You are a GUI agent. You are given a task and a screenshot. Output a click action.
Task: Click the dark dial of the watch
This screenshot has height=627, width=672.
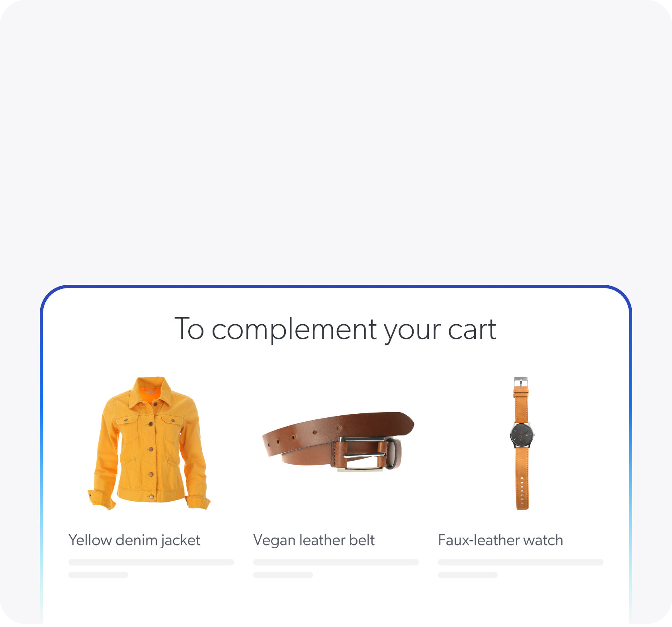(522, 435)
